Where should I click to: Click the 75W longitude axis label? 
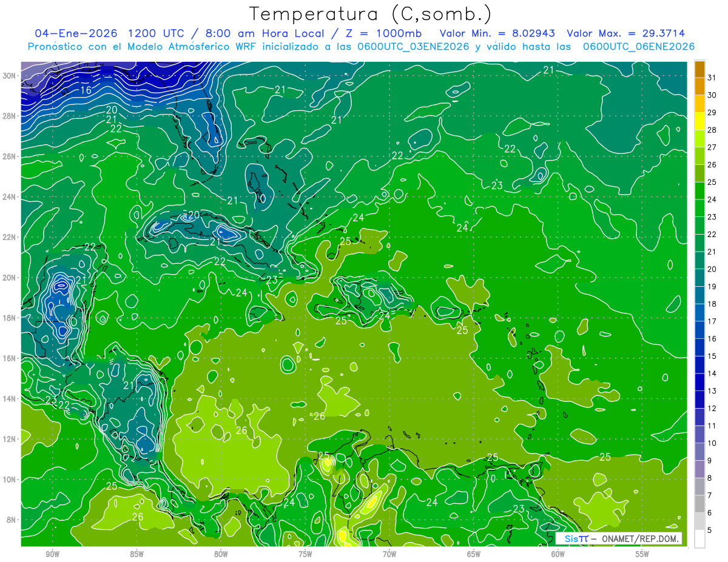pos(305,554)
